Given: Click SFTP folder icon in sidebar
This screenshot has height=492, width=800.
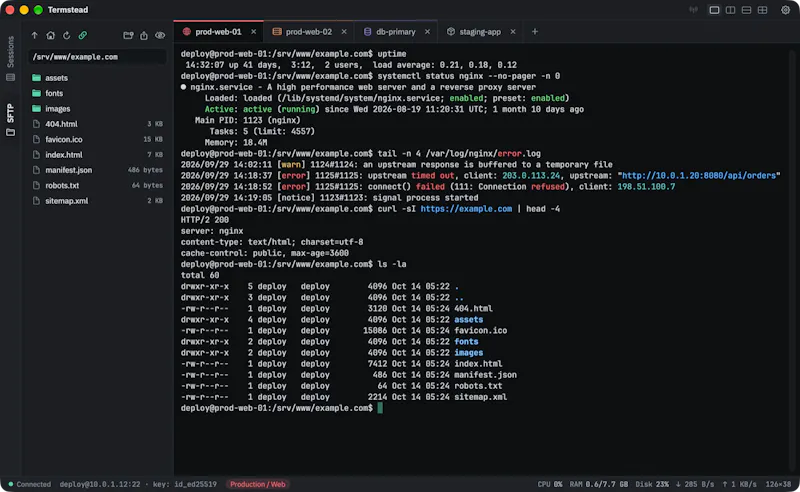Looking at the screenshot, I should click(x=10, y=132).
